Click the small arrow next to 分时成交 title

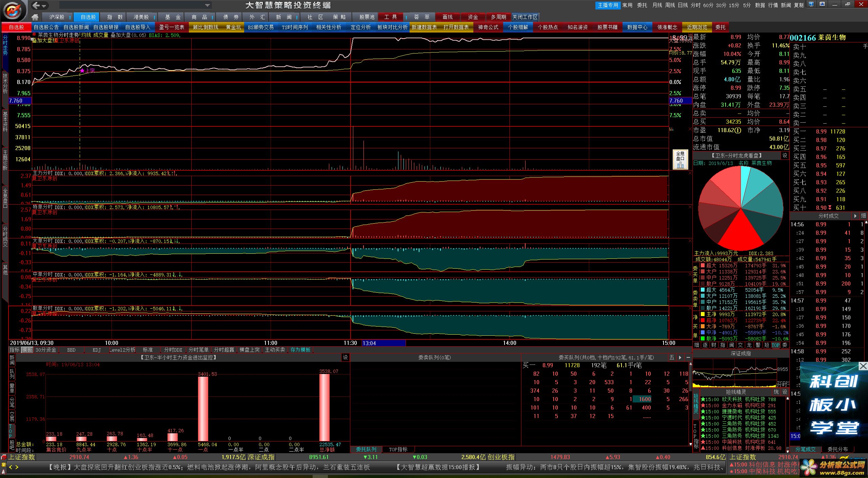point(855,215)
